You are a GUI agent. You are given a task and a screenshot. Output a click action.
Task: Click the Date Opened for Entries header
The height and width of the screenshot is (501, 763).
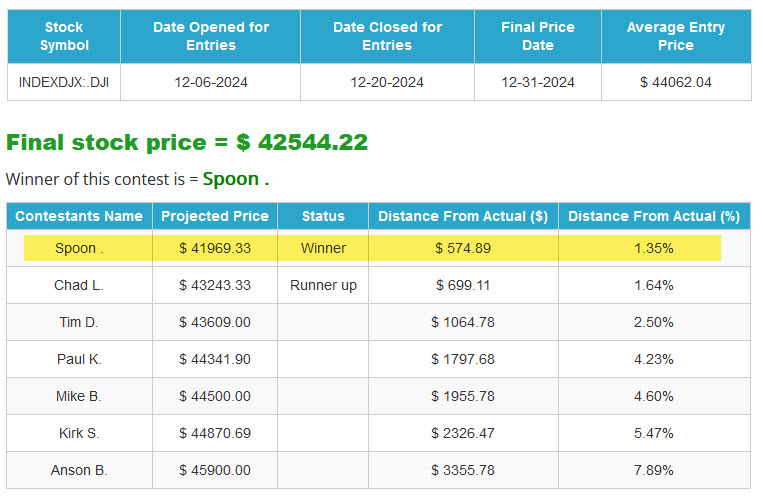211,36
